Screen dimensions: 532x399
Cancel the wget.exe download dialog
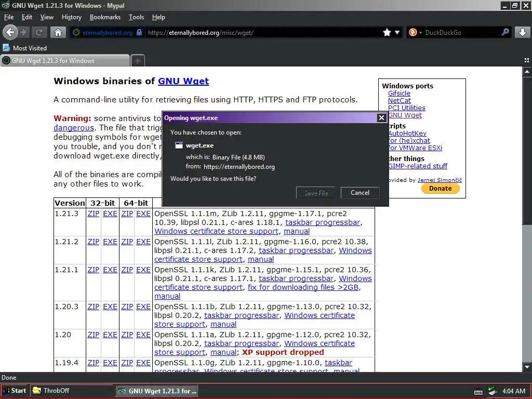pos(360,193)
